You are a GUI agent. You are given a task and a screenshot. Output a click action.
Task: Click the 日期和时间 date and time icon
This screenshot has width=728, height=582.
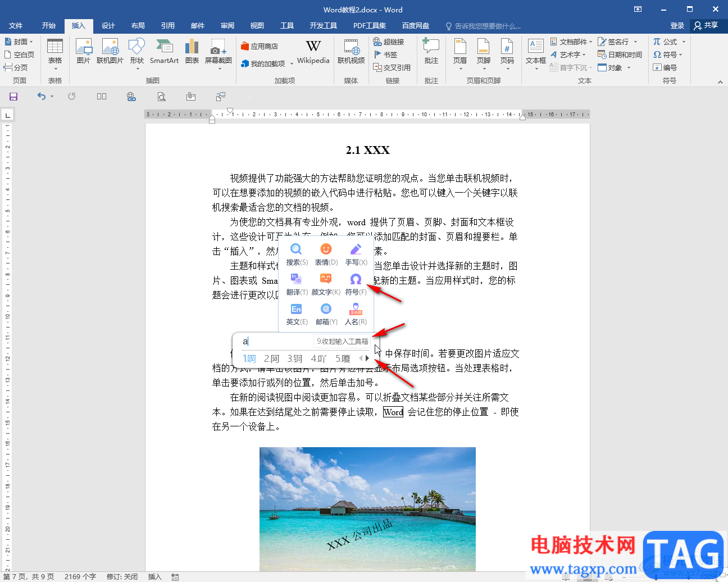coord(620,54)
